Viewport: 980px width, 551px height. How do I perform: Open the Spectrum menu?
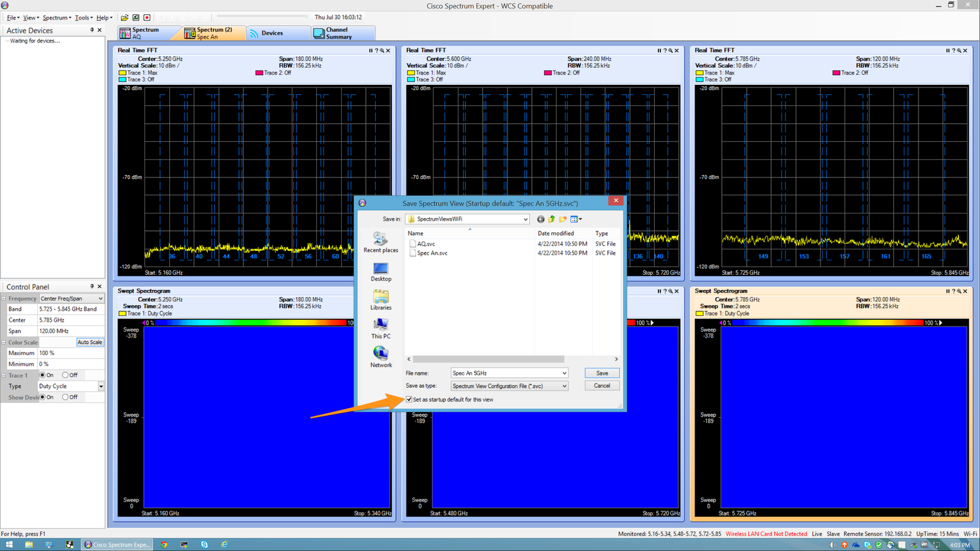[x=56, y=18]
